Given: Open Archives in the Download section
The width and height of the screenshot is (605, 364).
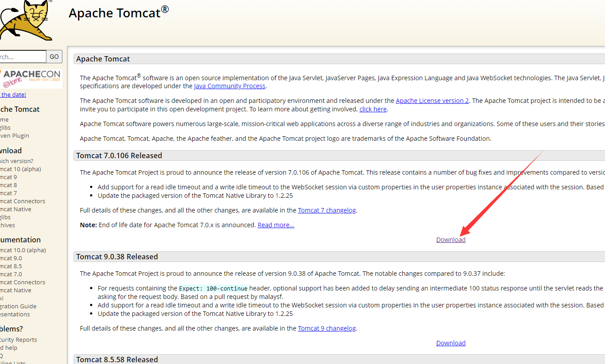Looking at the screenshot, I should pyautogui.click(x=8, y=225).
